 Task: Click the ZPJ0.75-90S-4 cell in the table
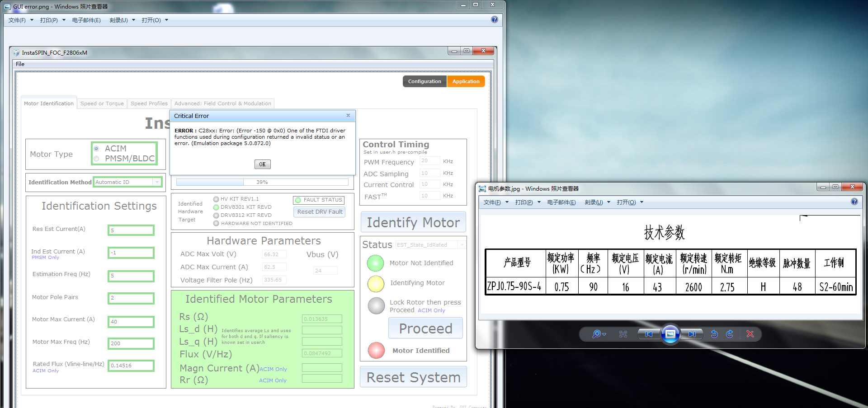515,286
